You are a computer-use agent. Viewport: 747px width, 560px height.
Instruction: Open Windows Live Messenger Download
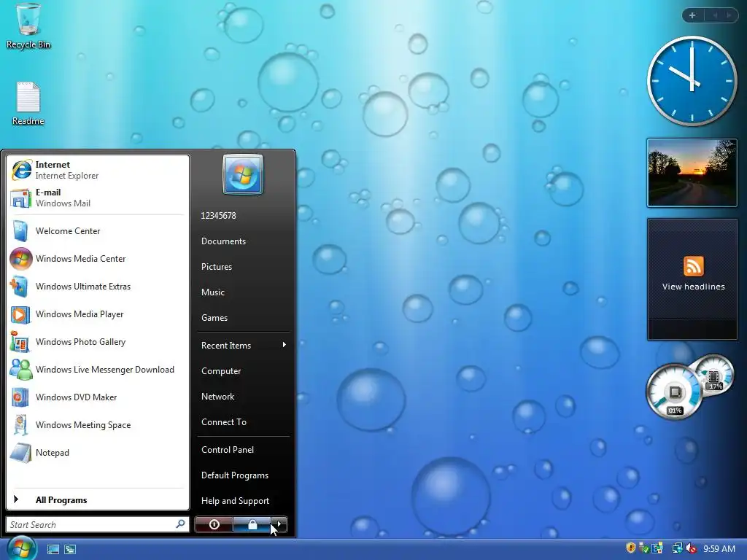98,370
